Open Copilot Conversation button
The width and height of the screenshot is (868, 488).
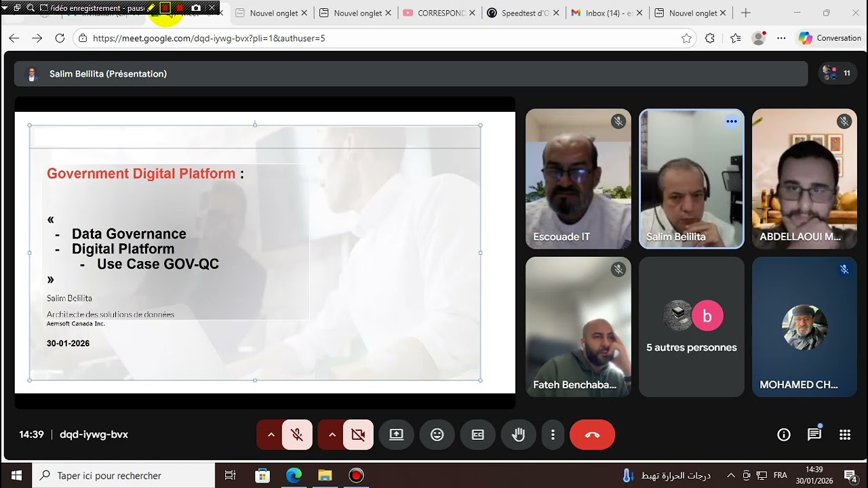pyautogui.click(x=830, y=38)
